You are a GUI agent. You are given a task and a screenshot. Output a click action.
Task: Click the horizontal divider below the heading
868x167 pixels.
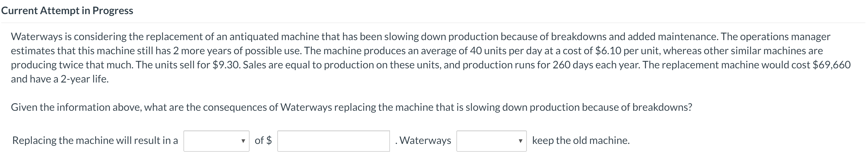[x=434, y=23]
